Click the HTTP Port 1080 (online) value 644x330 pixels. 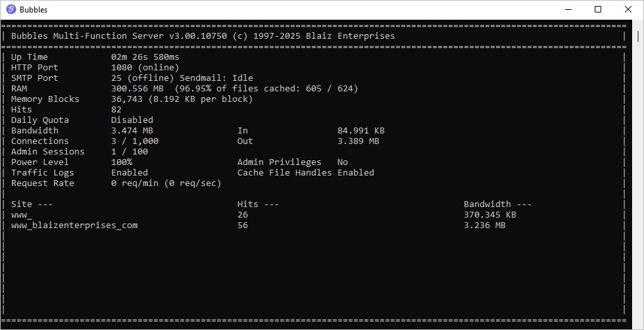(x=145, y=68)
